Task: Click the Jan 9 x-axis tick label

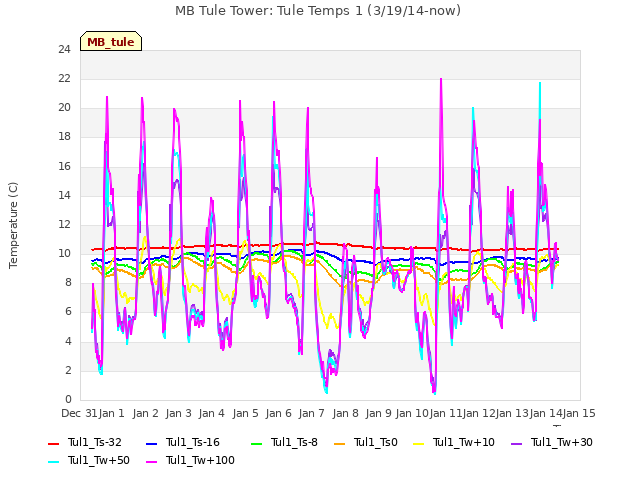Action: (378, 413)
